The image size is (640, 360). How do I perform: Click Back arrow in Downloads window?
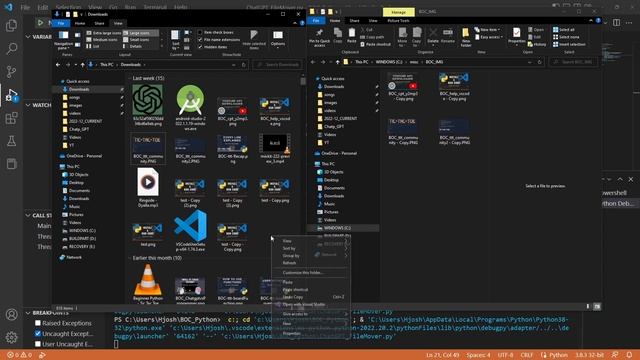[58, 64]
